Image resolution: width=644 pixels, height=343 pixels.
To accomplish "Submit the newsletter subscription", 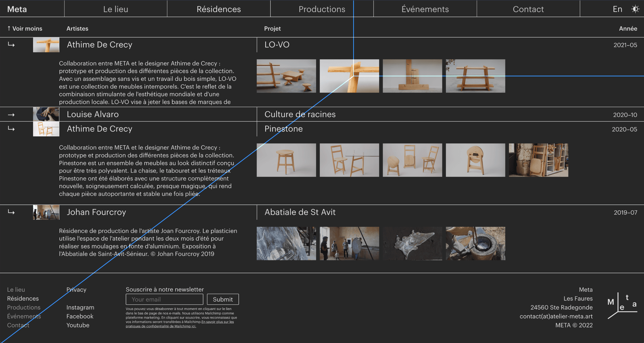I will [x=223, y=299].
